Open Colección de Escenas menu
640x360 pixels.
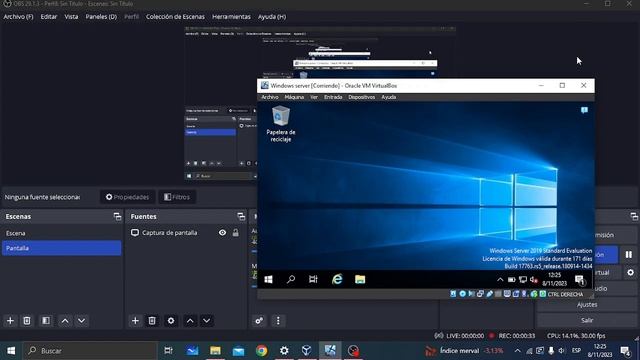click(x=175, y=17)
